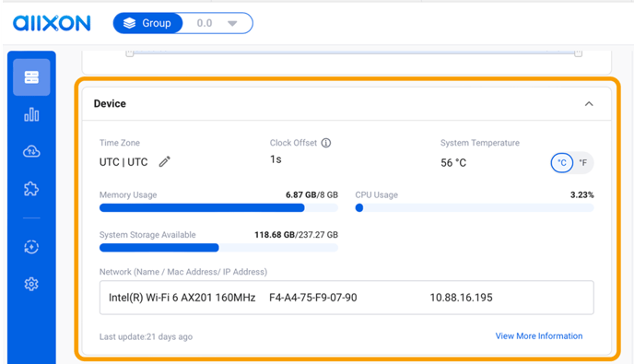
Task: Click the Memory Usage progress bar
Action: (218, 208)
